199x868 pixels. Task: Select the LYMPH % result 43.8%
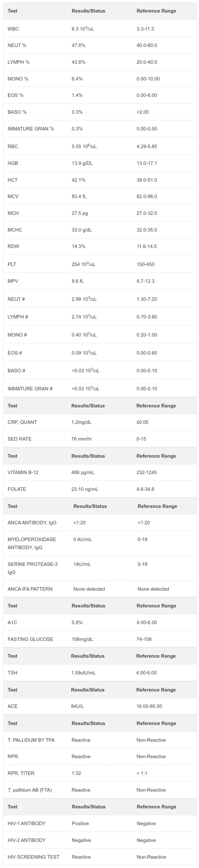tap(78, 62)
